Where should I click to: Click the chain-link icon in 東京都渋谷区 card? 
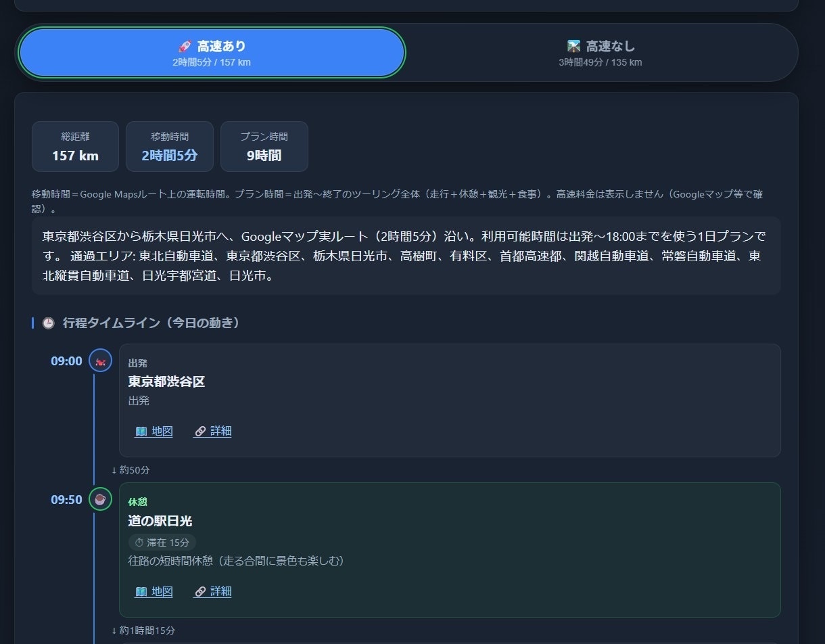tap(200, 432)
